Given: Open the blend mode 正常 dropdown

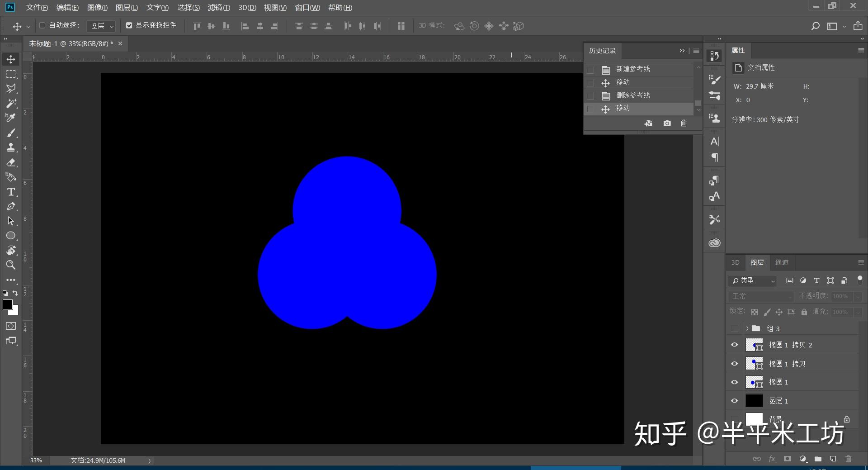Looking at the screenshot, I should pos(761,296).
